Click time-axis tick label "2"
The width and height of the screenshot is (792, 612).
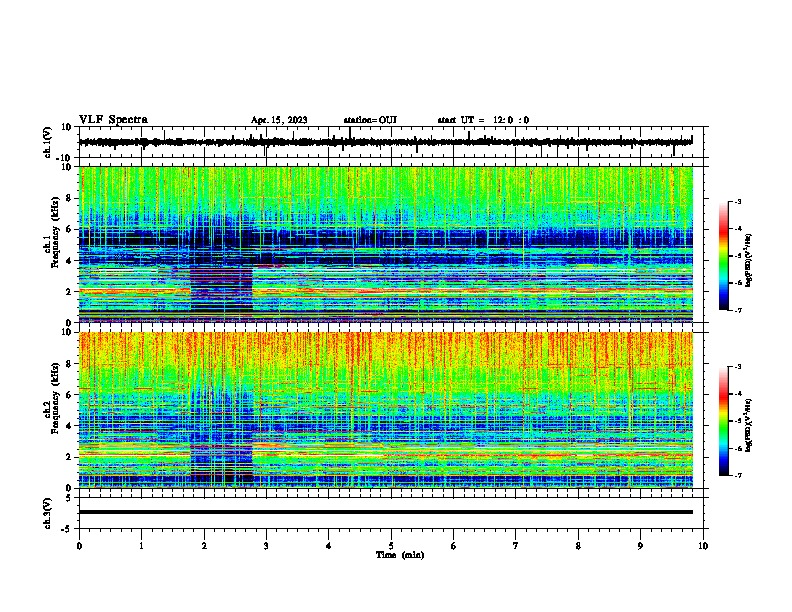pos(204,546)
